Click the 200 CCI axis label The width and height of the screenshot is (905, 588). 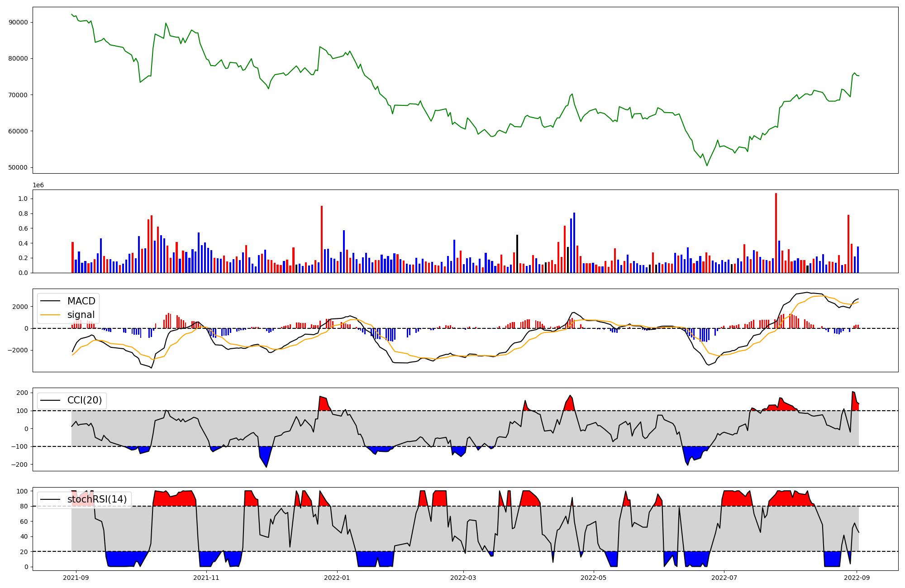[23, 393]
